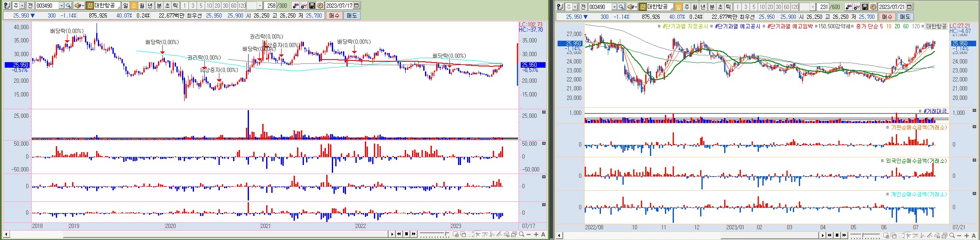Select tick (틱) period in right chart

click(728, 6)
